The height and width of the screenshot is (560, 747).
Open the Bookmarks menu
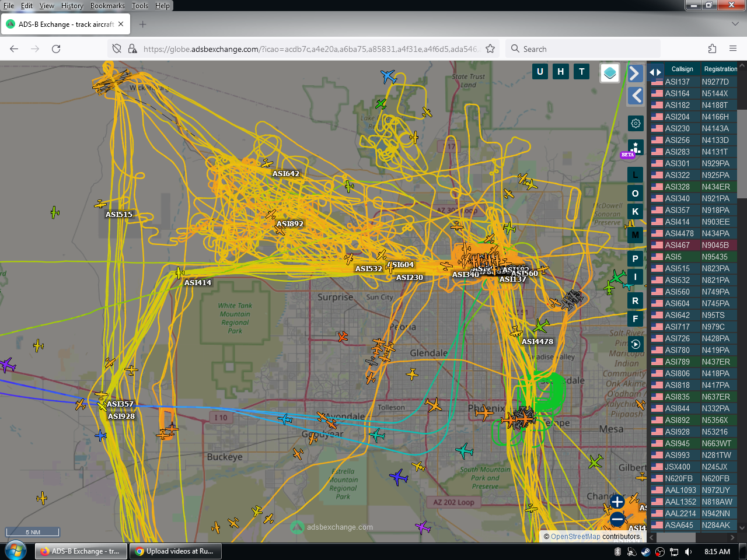tap(107, 6)
